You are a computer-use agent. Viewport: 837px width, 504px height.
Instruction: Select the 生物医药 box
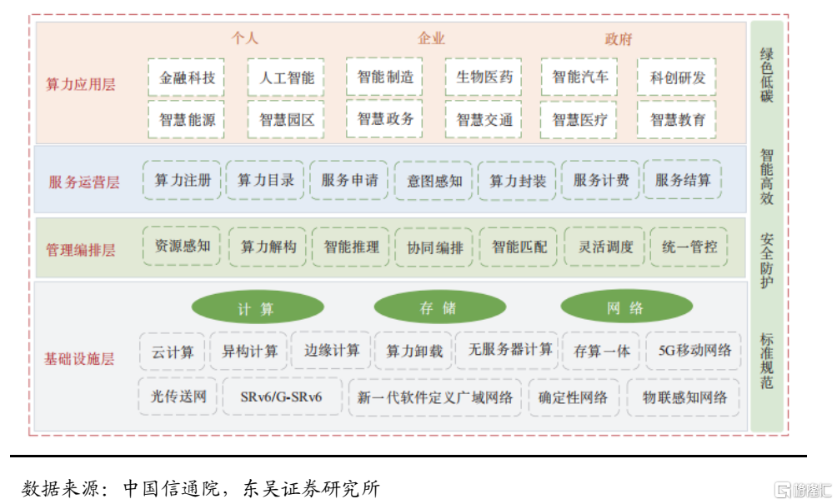click(484, 77)
